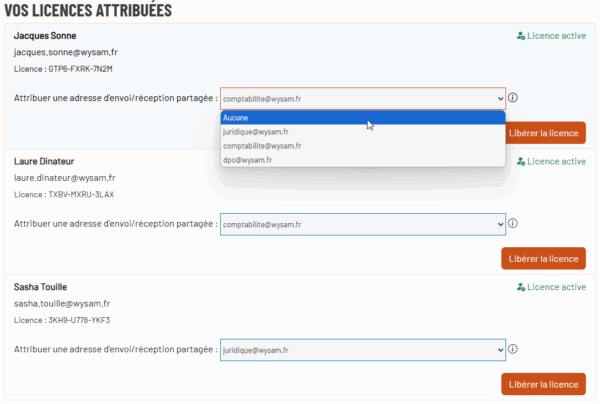Viewport: 600px width, 404px height.
Task: Click the laure.dinateur@wysam.fr email address
Action: point(64,178)
